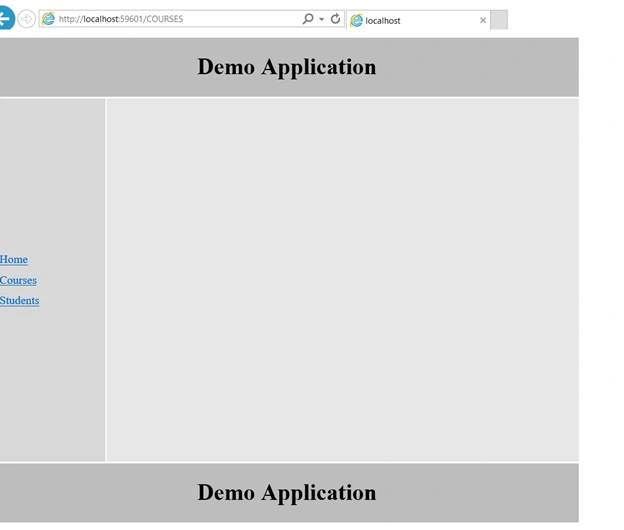Open the Courses link
The height and width of the screenshot is (530, 624).
(x=18, y=280)
